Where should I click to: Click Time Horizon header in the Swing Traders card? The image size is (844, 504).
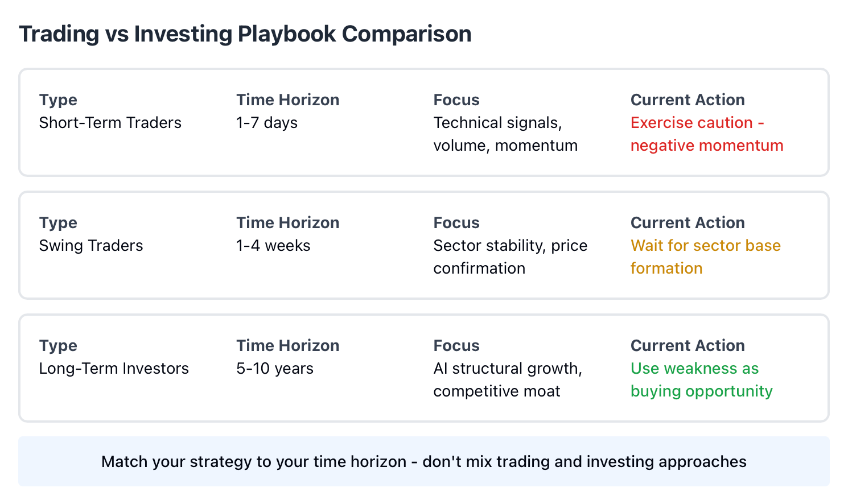288,223
